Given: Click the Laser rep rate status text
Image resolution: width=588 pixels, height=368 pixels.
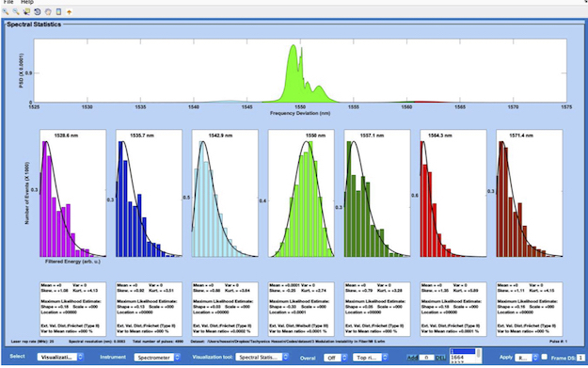Looking at the screenshot, I should (33, 342).
